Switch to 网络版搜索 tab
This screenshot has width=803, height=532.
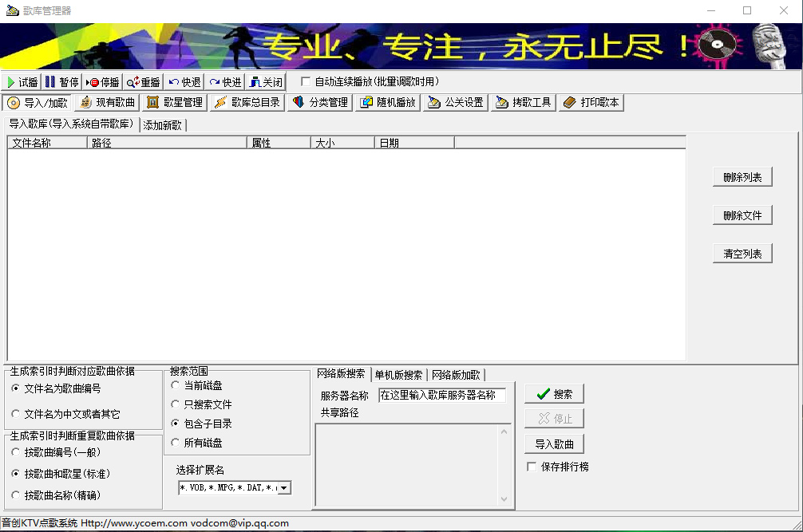point(341,373)
